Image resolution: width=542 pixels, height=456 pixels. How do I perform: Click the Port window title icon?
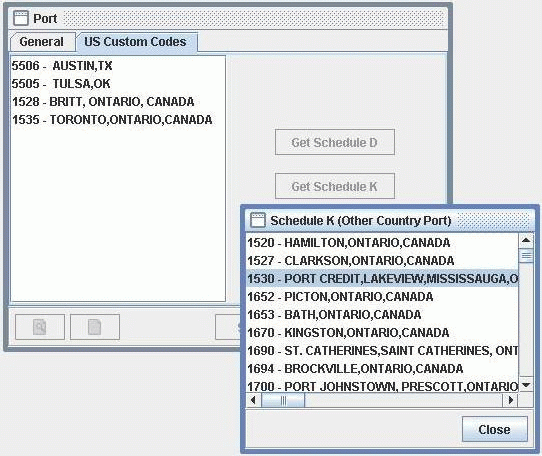click(x=20, y=18)
